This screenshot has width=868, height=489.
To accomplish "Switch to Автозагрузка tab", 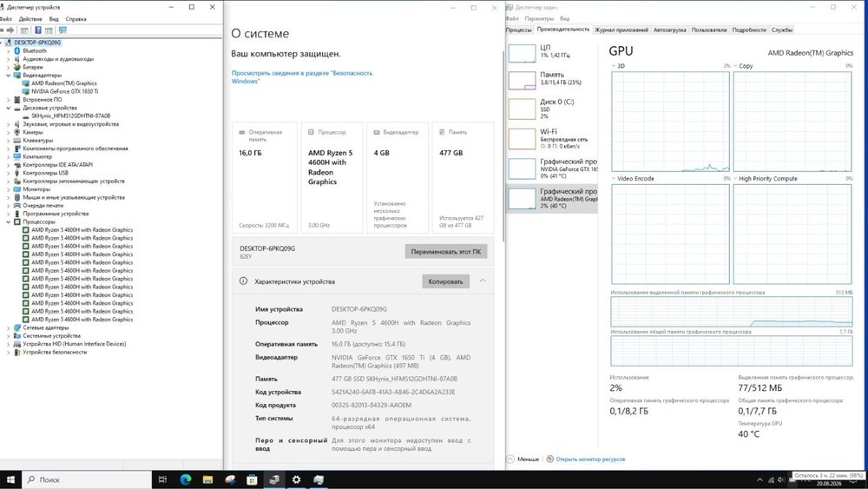I will (670, 30).
